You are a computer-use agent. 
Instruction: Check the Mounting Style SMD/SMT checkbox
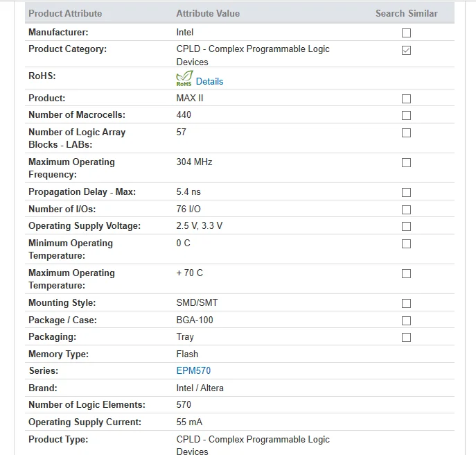coord(406,303)
